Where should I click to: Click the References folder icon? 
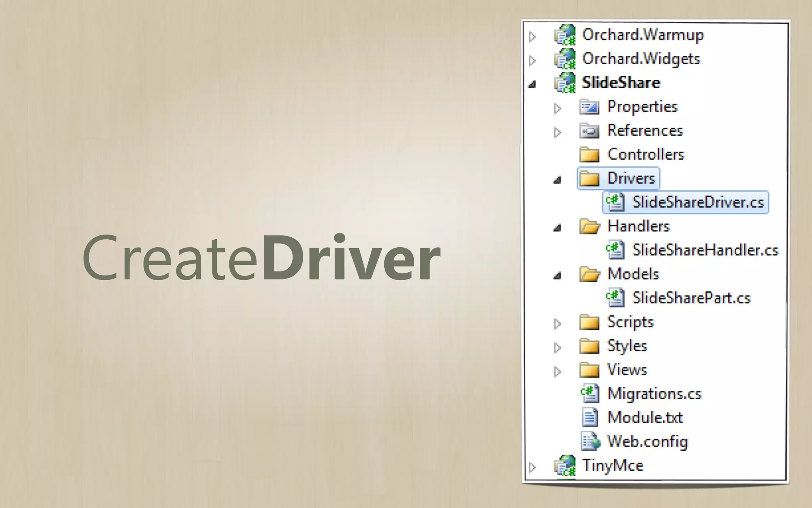pyautogui.click(x=589, y=131)
